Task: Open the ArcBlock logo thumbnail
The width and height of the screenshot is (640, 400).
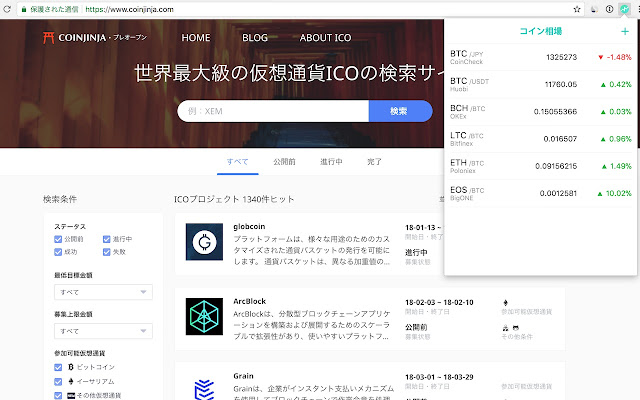Action: tap(204, 316)
